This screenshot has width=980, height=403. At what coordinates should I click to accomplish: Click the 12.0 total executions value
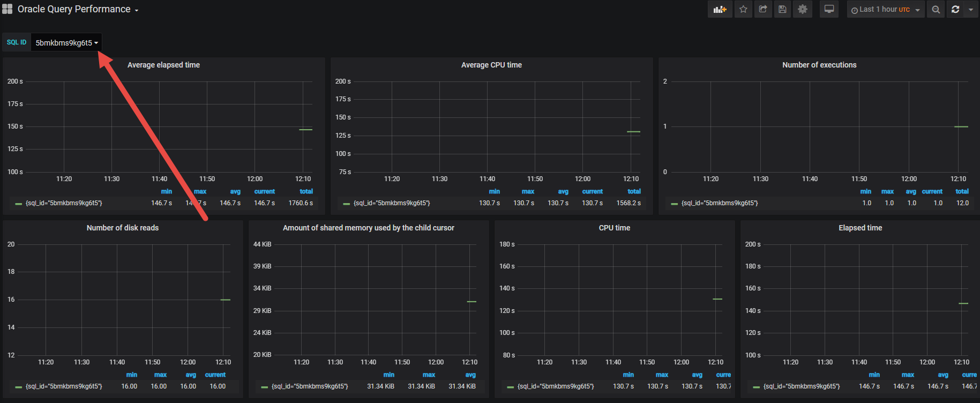(962, 203)
